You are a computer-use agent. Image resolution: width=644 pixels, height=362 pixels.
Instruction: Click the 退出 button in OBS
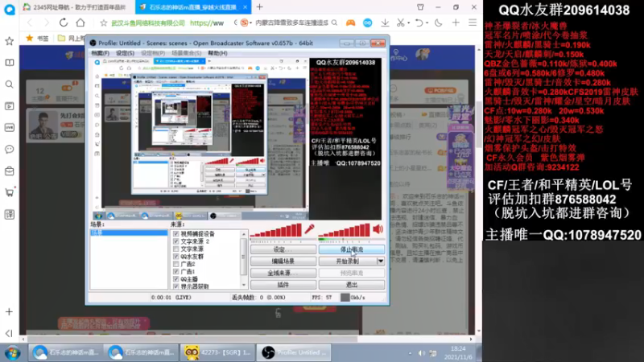point(352,285)
